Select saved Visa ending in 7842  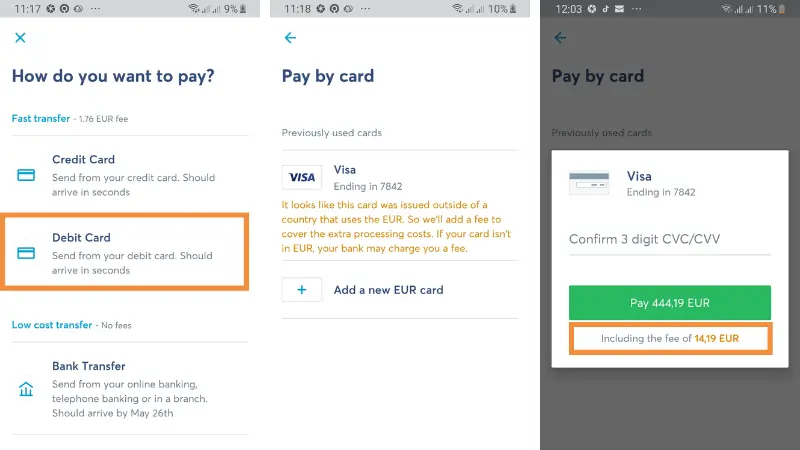400,177
